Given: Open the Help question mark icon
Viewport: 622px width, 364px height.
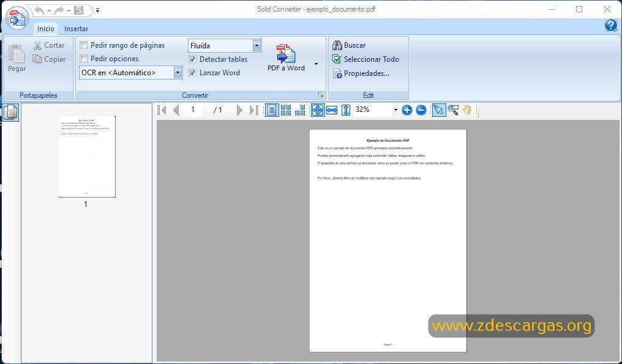Looking at the screenshot, I should (x=611, y=25).
